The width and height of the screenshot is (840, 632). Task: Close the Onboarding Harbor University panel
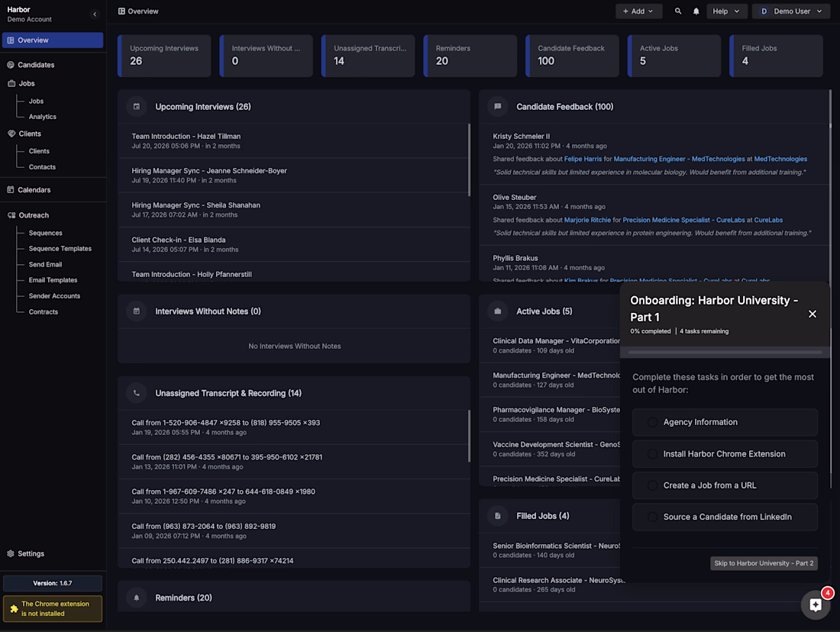[813, 314]
